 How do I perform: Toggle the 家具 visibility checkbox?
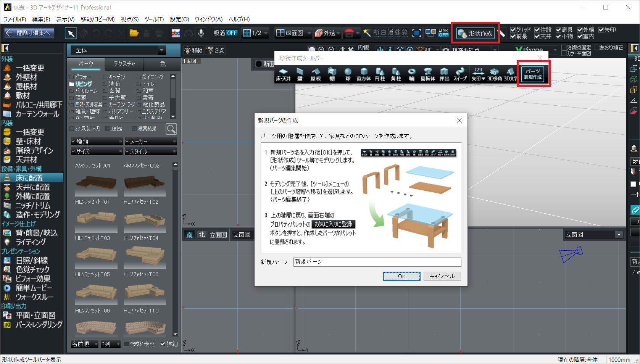coord(558,30)
